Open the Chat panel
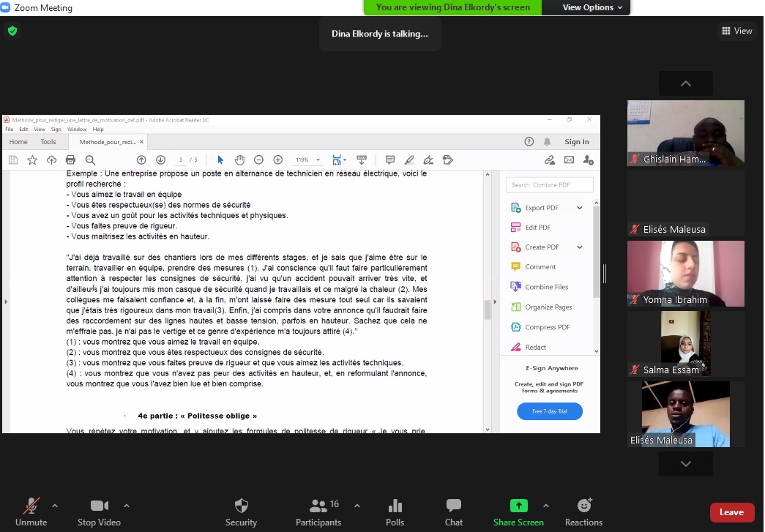 [x=453, y=512]
